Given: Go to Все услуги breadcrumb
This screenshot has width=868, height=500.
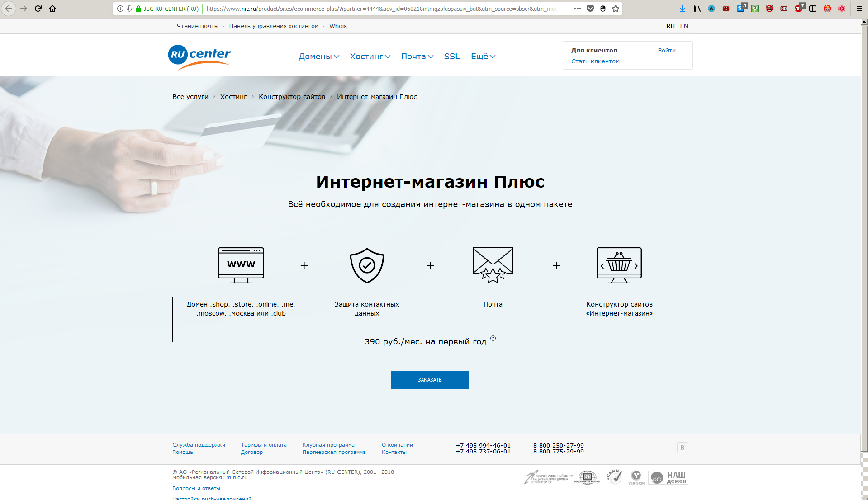Looking at the screenshot, I should [x=190, y=97].
